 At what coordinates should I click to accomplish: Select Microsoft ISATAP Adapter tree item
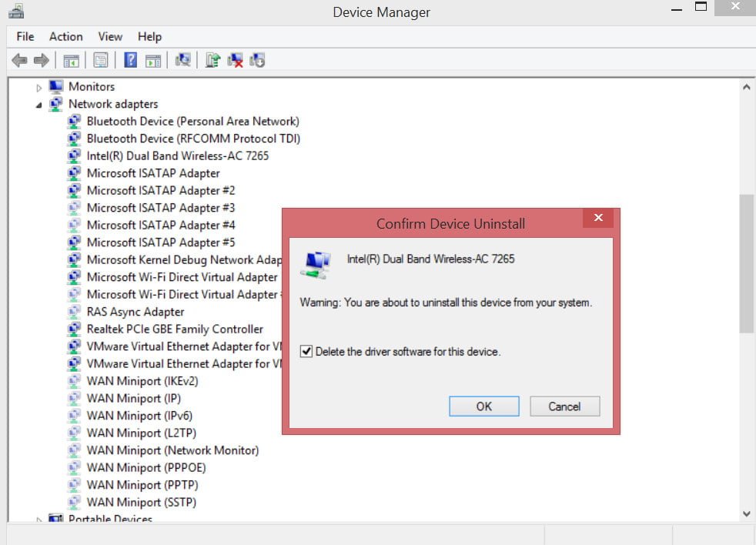pyautogui.click(x=153, y=173)
